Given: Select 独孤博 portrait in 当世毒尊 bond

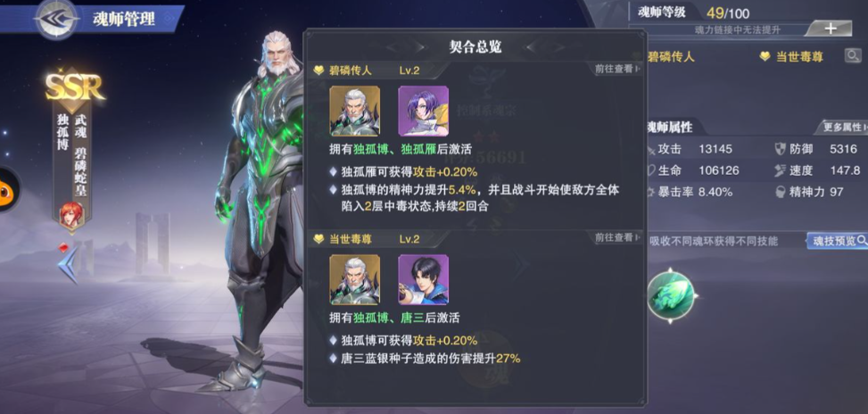Looking at the screenshot, I should (355, 279).
